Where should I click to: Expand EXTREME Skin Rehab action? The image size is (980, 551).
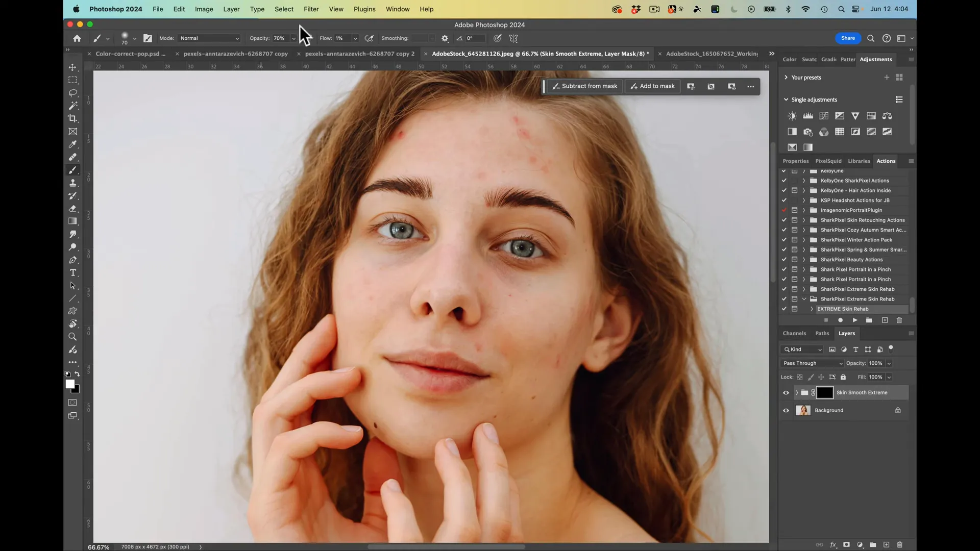812,309
